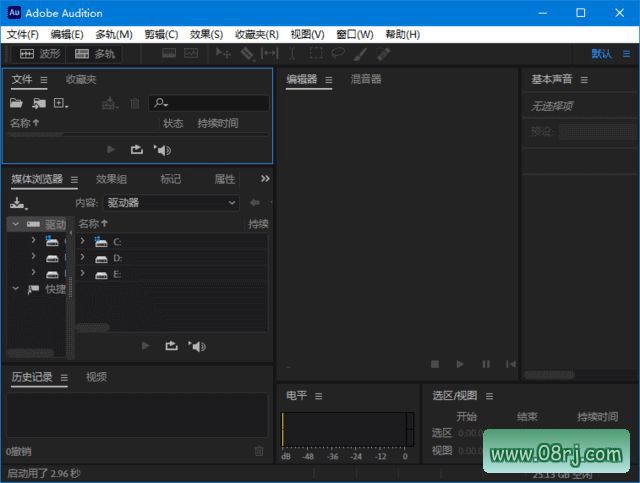640x483 pixels.
Task: Sort files by 持续时间 column
Action: tap(218, 123)
